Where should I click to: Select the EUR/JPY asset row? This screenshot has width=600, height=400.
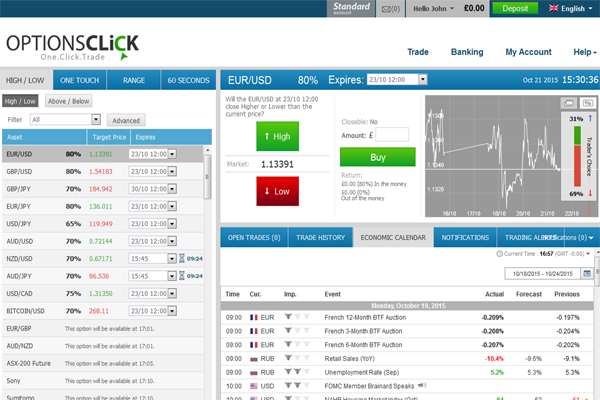(x=103, y=206)
